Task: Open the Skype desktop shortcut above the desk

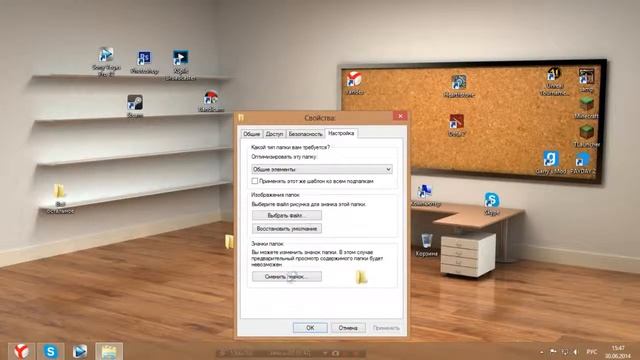Action: [492, 204]
